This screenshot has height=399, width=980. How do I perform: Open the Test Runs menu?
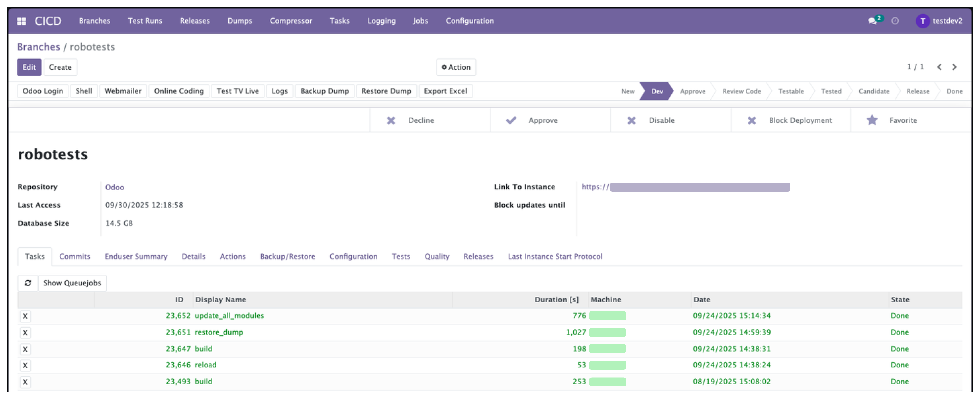pyautogui.click(x=145, y=21)
